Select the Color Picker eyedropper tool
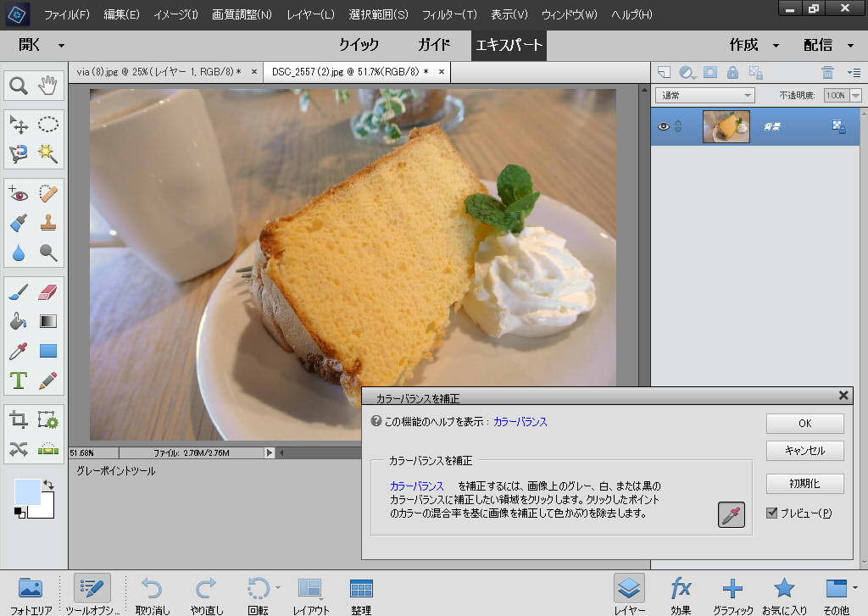The image size is (868, 616). point(19,351)
